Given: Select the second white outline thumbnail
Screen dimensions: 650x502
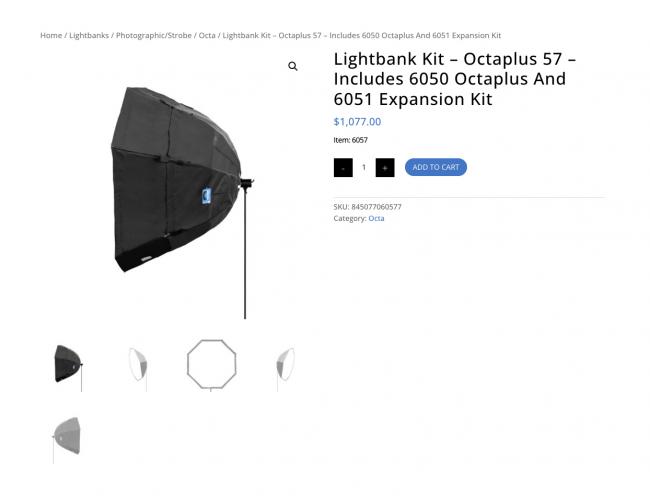Looking at the screenshot, I should tap(140, 365).
